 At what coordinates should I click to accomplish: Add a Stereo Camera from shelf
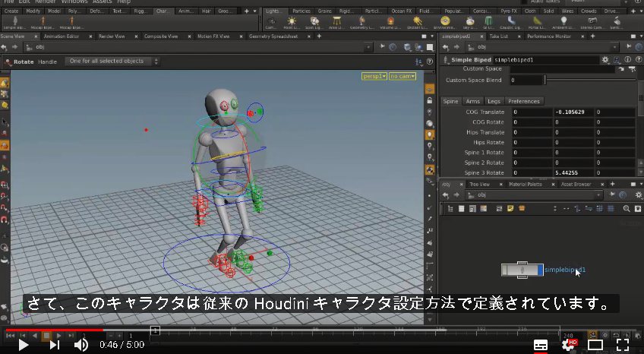coord(592,23)
